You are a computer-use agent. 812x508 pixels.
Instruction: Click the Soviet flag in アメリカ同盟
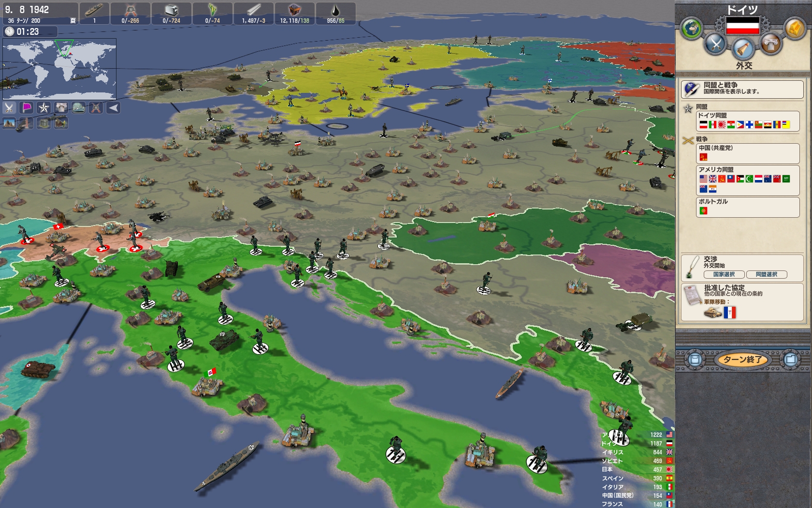pyautogui.click(x=722, y=179)
